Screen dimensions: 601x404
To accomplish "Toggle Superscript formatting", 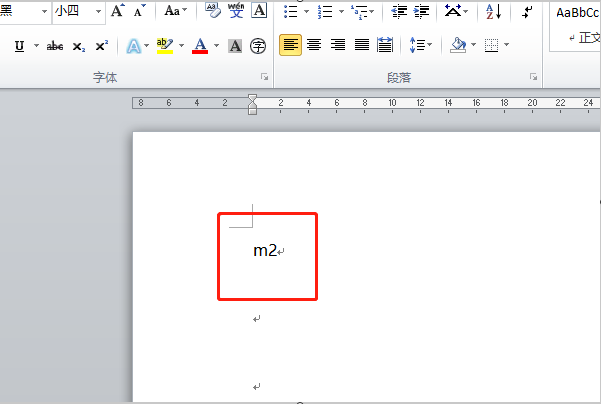I will 102,46.
